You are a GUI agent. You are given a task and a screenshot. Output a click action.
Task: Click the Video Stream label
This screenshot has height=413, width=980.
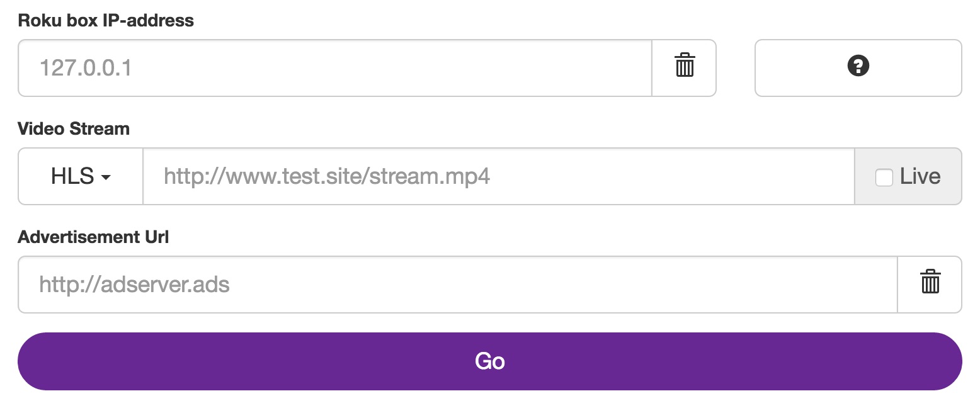[x=74, y=129]
